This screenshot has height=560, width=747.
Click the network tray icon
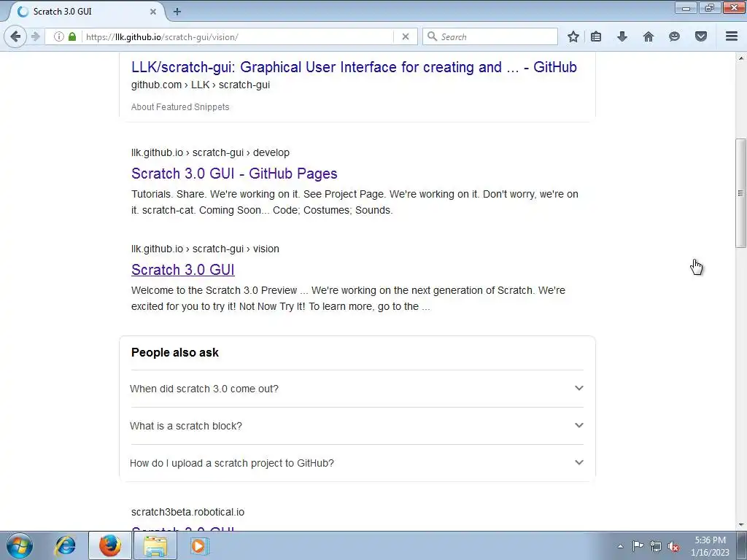click(x=656, y=546)
